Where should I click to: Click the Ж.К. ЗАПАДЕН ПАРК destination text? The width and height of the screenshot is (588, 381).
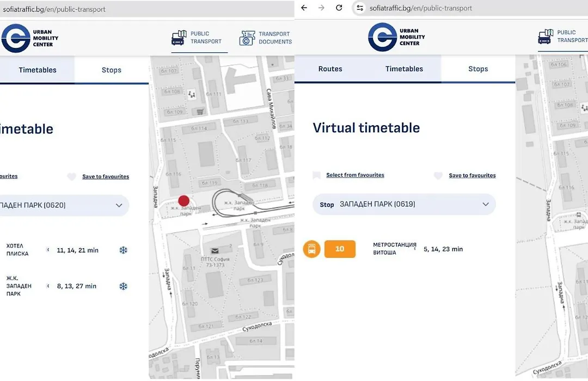coord(19,286)
